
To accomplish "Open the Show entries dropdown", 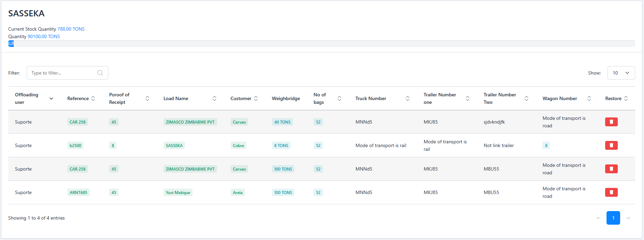I will [621, 73].
